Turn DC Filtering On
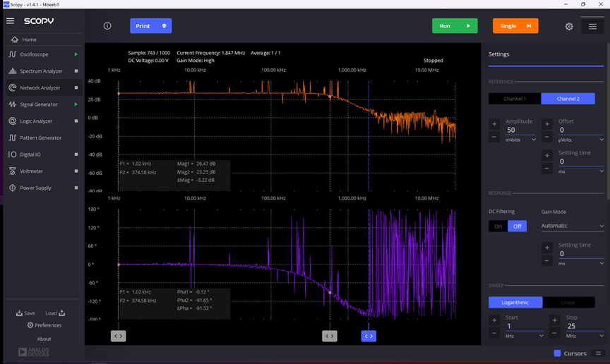The image size is (610, 364). pyautogui.click(x=498, y=226)
